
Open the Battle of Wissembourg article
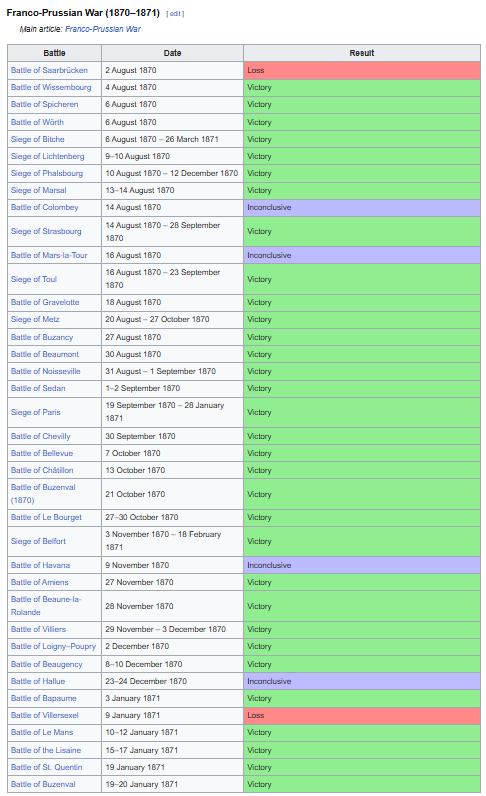click(51, 87)
